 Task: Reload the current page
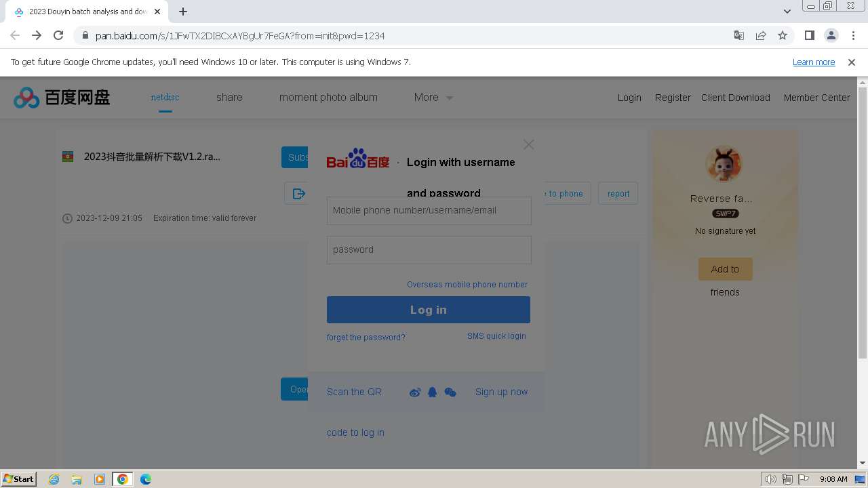[x=58, y=35]
